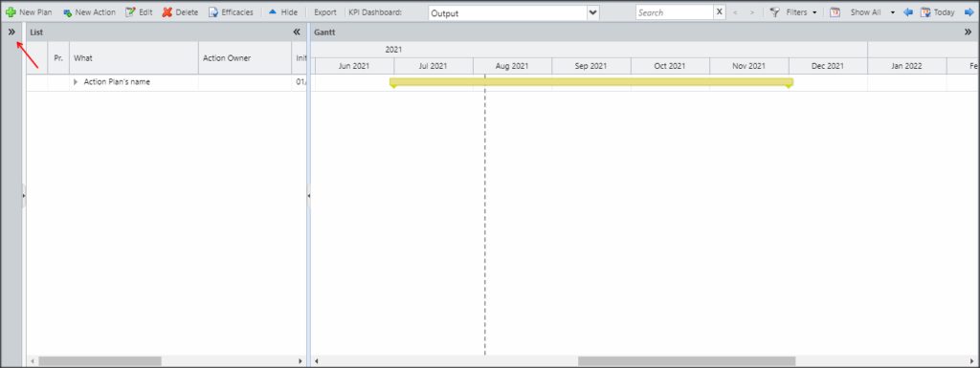Click the red Delete X icon

[167, 11]
